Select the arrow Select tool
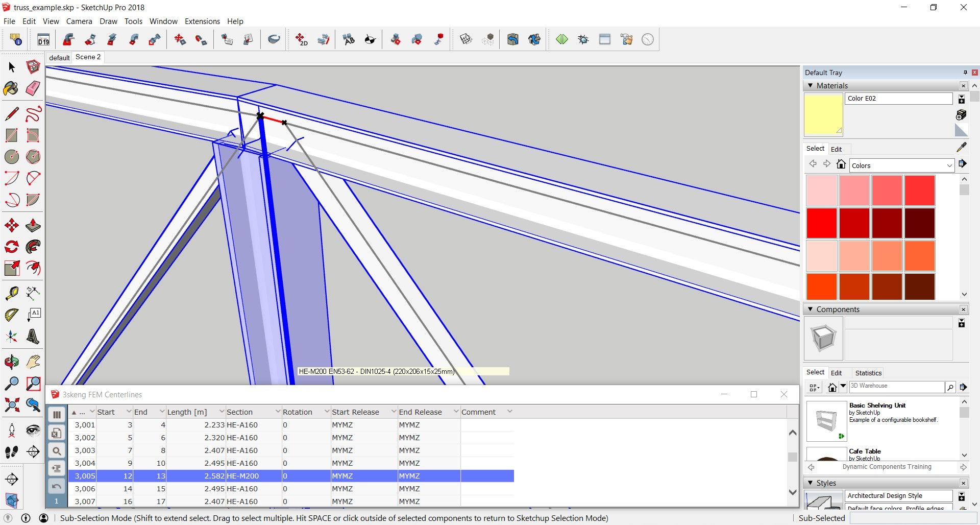Screen dimensions: 980x525 (x=12, y=67)
